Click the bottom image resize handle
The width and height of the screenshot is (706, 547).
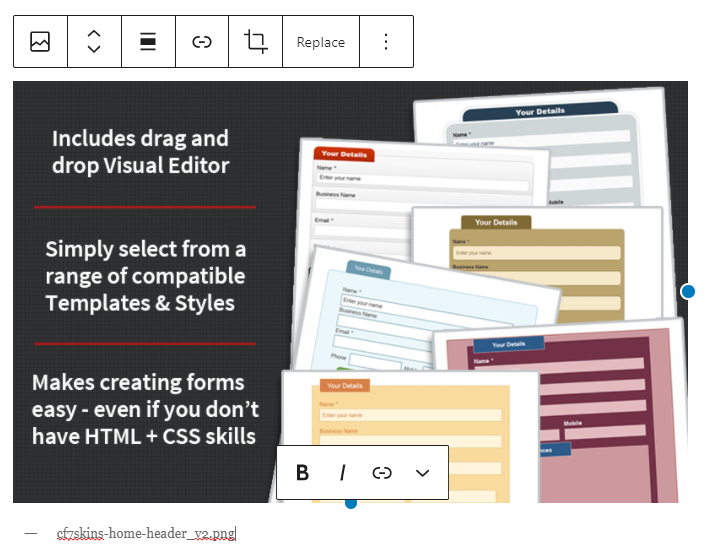350,502
